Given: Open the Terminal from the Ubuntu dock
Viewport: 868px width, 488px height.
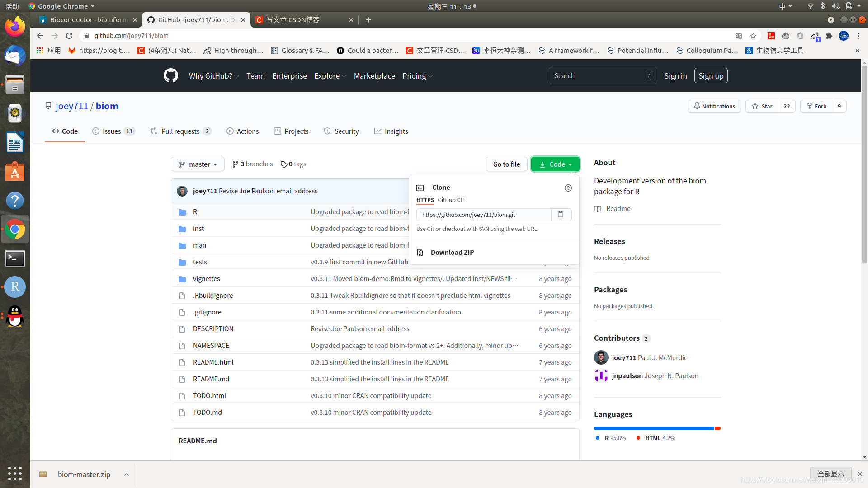Looking at the screenshot, I should (x=15, y=258).
